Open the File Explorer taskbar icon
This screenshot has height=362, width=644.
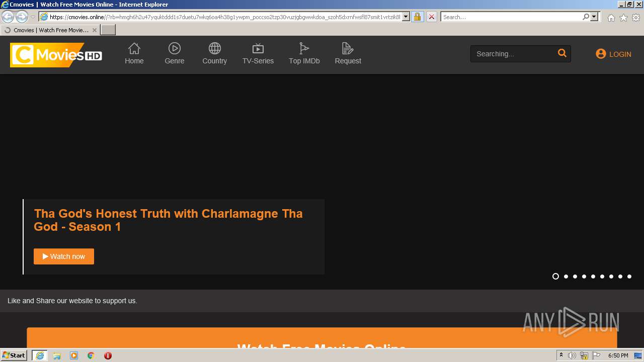57,355
